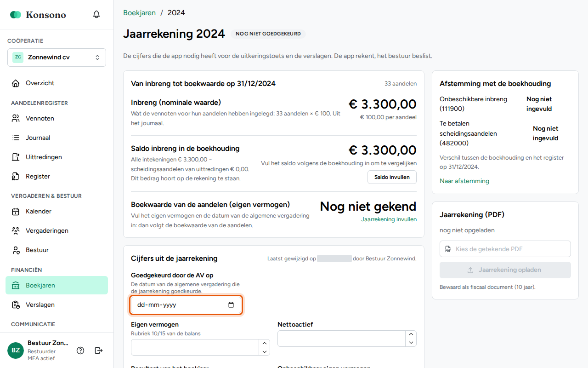Screen dimensions: 588x368
Task: Click the Bestuur person icon
Action: pos(16,250)
